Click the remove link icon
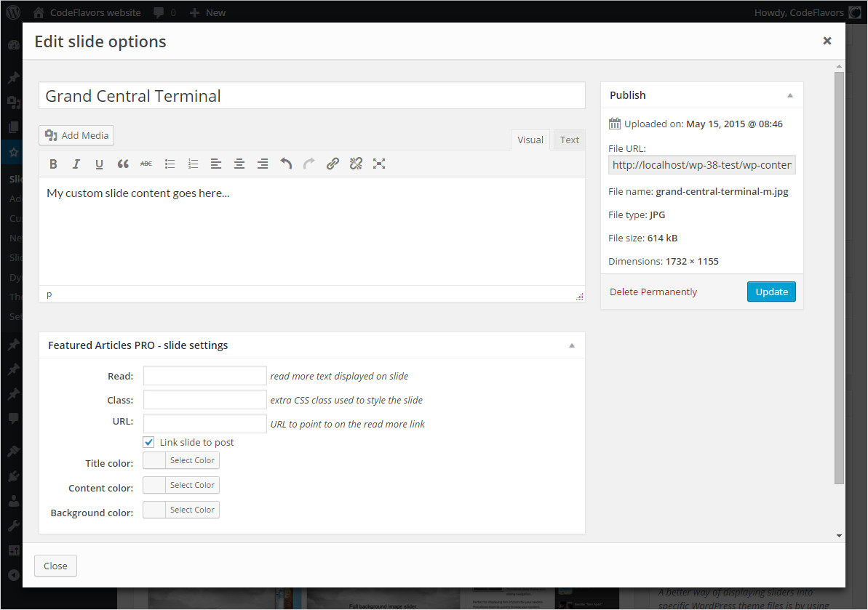The height and width of the screenshot is (610, 868). [356, 164]
